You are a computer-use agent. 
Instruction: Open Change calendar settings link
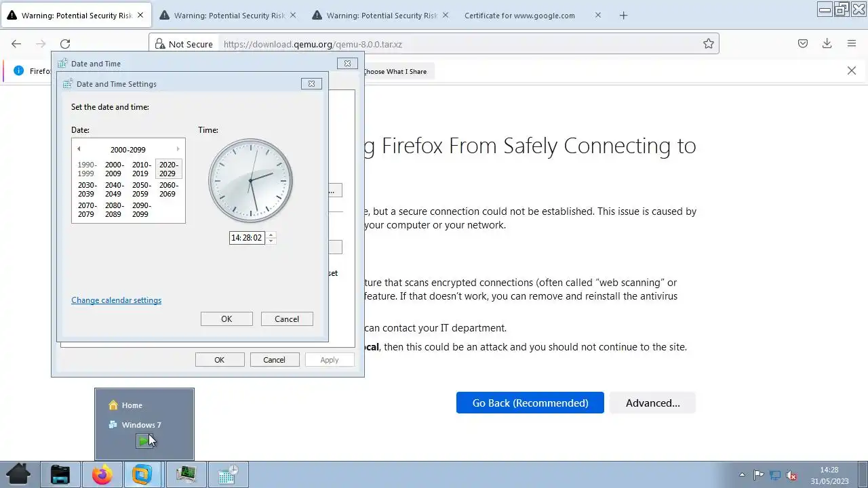[x=116, y=300]
